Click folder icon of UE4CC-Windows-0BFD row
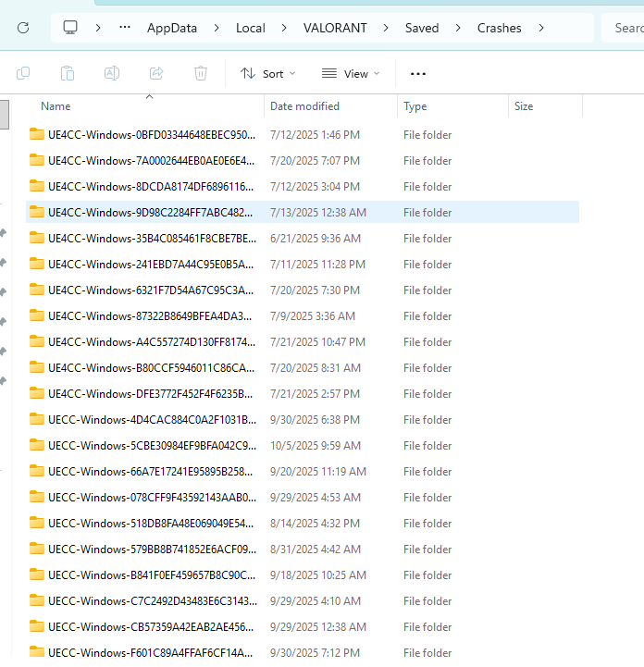The image size is (644, 667). pyautogui.click(x=37, y=134)
